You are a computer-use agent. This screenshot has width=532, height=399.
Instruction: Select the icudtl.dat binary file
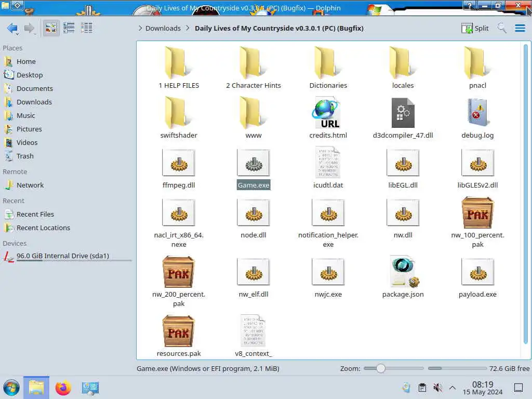[328, 168]
